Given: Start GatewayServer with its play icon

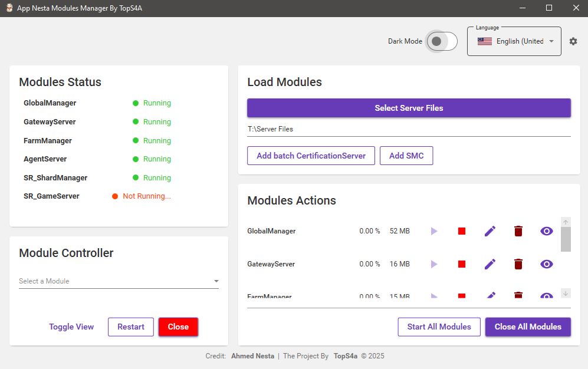Looking at the screenshot, I should pyautogui.click(x=433, y=264).
